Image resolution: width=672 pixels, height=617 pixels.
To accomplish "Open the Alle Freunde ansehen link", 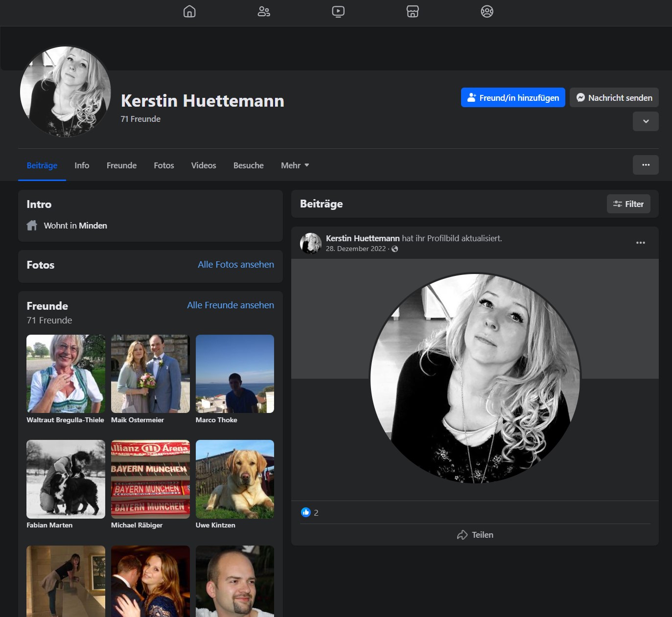I will [231, 305].
